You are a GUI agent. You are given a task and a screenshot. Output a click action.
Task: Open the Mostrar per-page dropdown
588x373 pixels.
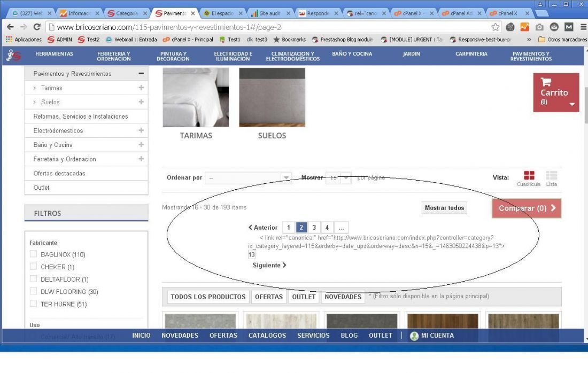click(338, 178)
